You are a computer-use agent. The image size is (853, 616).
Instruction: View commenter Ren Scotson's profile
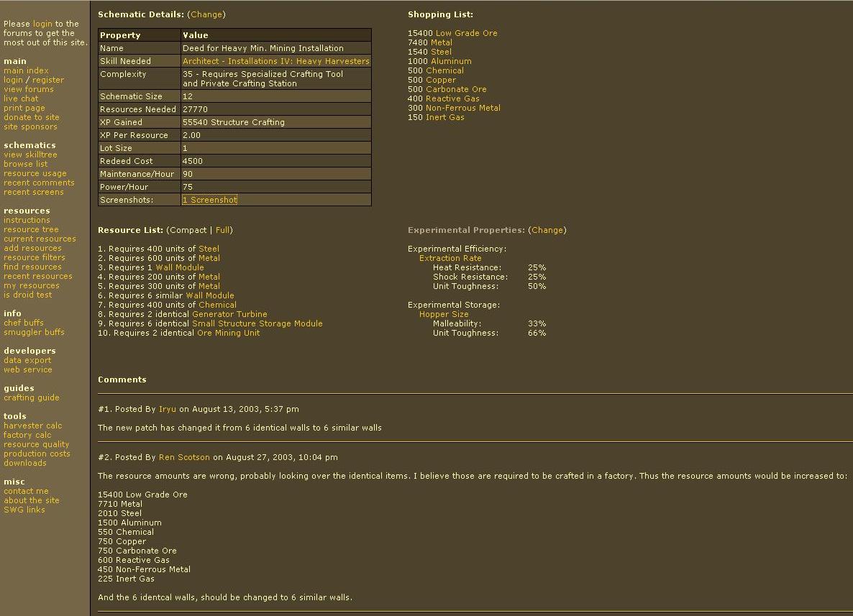point(184,457)
